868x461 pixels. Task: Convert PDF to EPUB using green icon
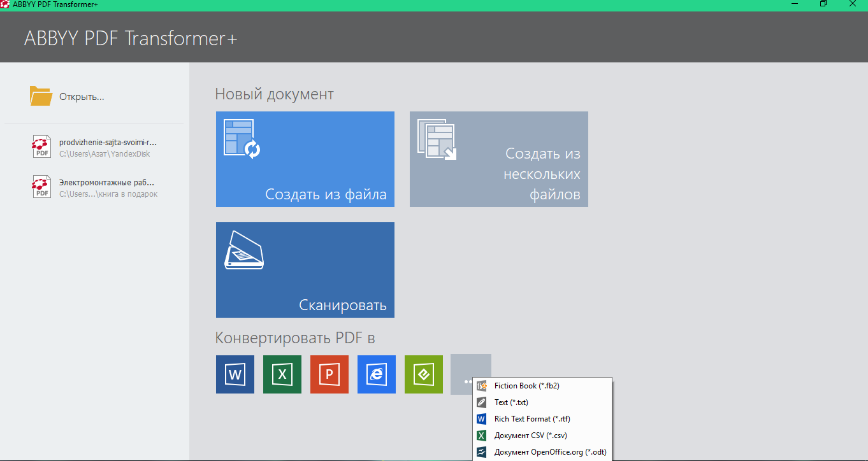click(424, 374)
